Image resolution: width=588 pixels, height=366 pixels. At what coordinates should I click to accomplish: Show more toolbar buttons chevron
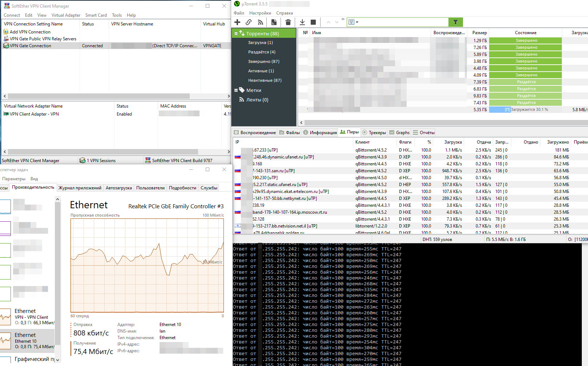point(343,19)
